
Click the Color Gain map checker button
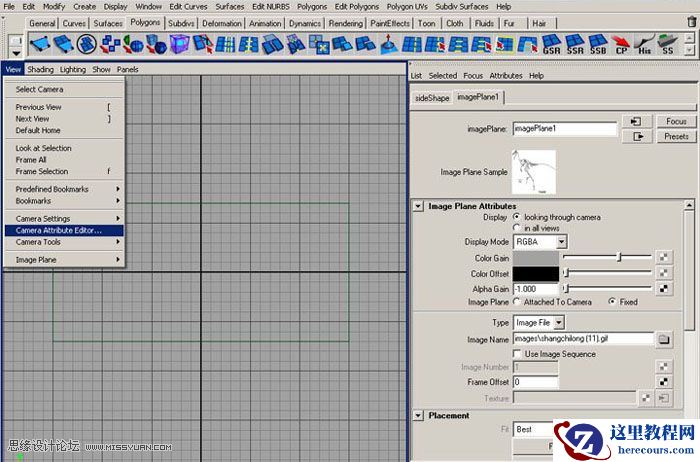pos(664,258)
